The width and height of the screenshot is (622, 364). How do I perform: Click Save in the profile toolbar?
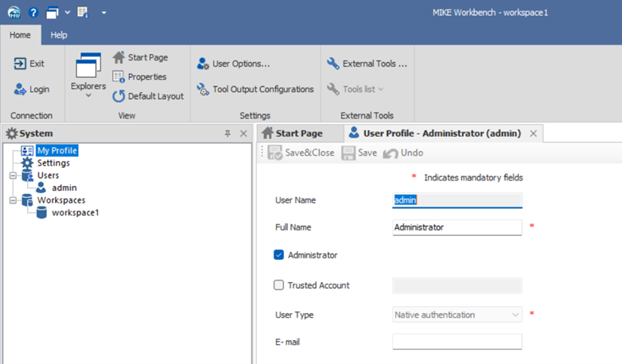[x=360, y=153]
